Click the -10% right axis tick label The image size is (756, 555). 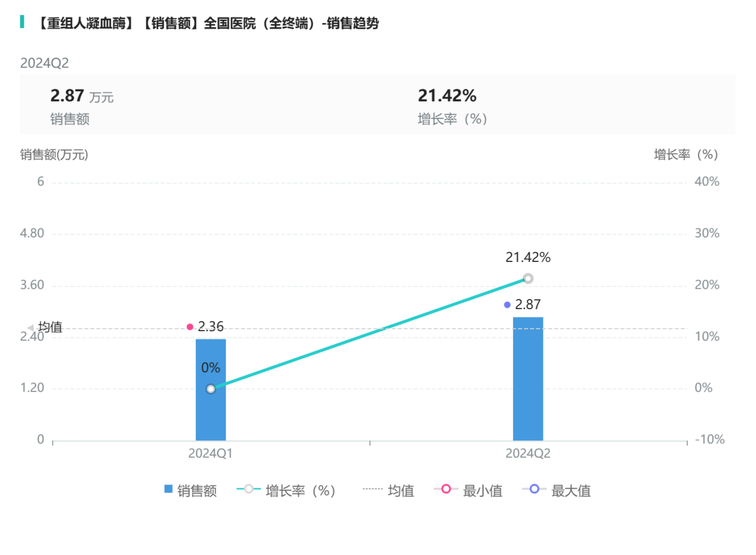coord(709,440)
